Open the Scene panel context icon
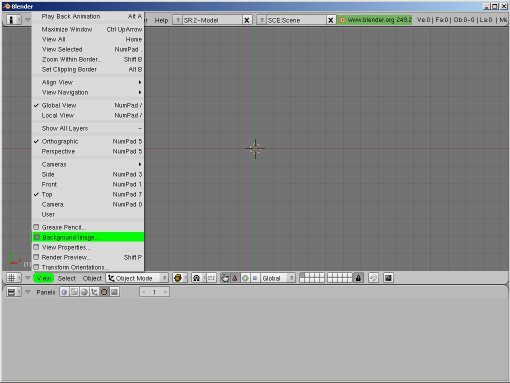 [114, 292]
